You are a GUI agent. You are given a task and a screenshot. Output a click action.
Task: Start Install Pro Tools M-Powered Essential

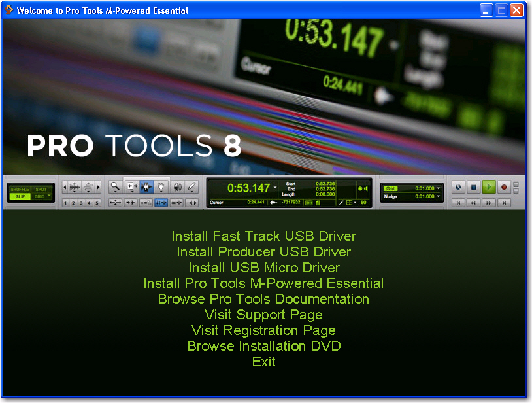coord(263,283)
